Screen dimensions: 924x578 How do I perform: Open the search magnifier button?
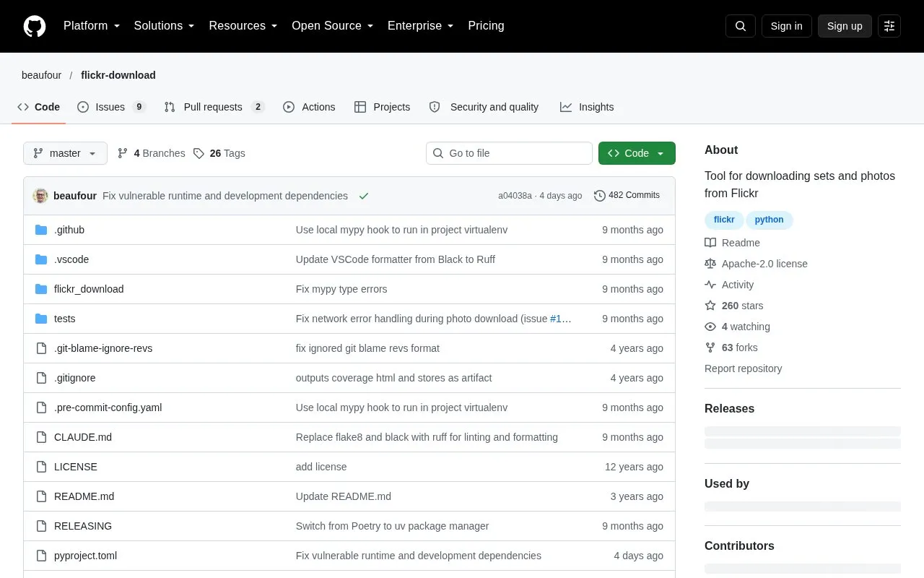coord(741,26)
